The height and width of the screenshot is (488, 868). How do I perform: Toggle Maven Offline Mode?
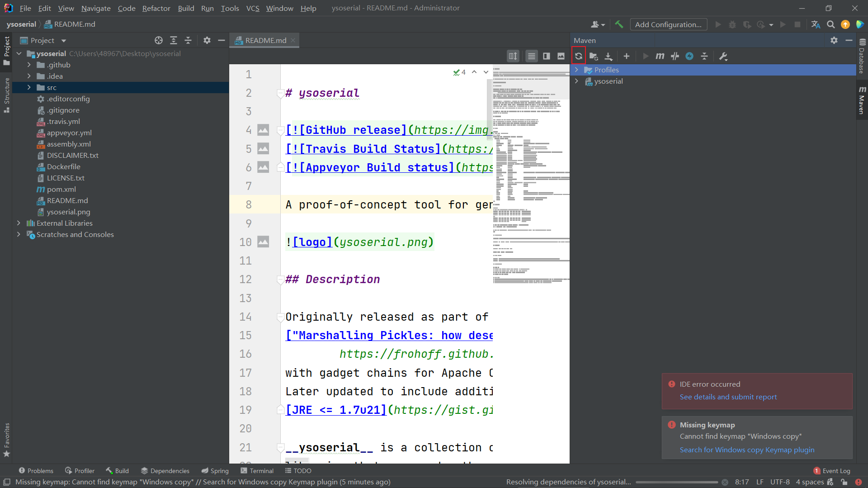[x=675, y=56]
